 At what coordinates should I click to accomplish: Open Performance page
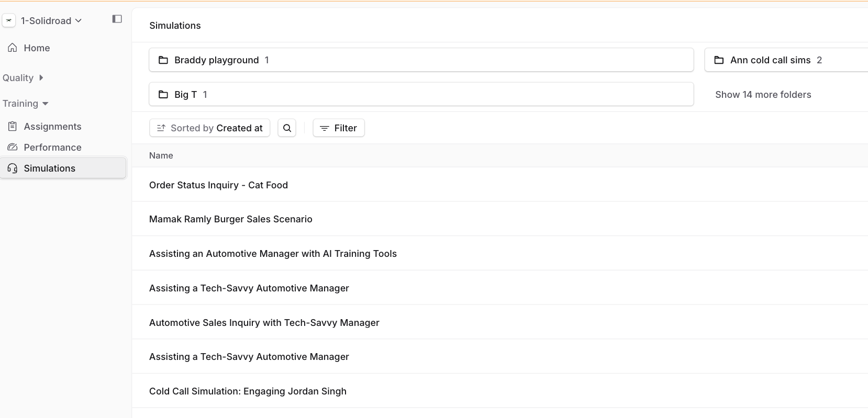click(x=52, y=148)
